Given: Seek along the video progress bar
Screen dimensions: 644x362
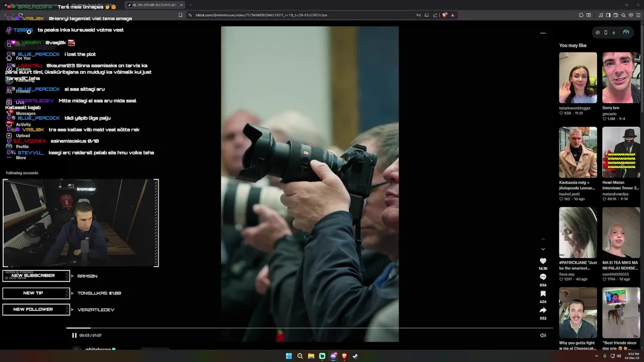Looking at the screenshot, I should (x=309, y=328).
